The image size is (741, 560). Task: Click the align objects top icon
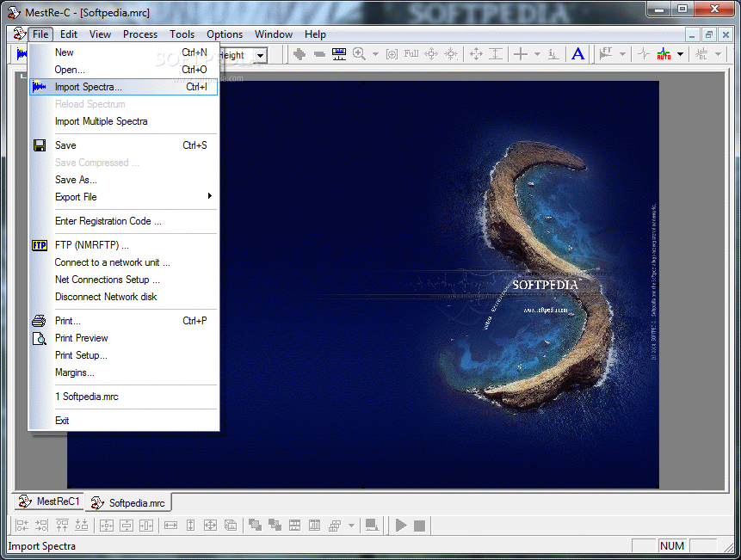point(62,525)
